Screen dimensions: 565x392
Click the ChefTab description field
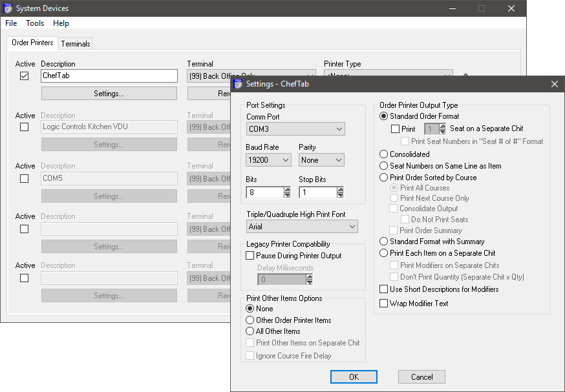pyautogui.click(x=109, y=76)
